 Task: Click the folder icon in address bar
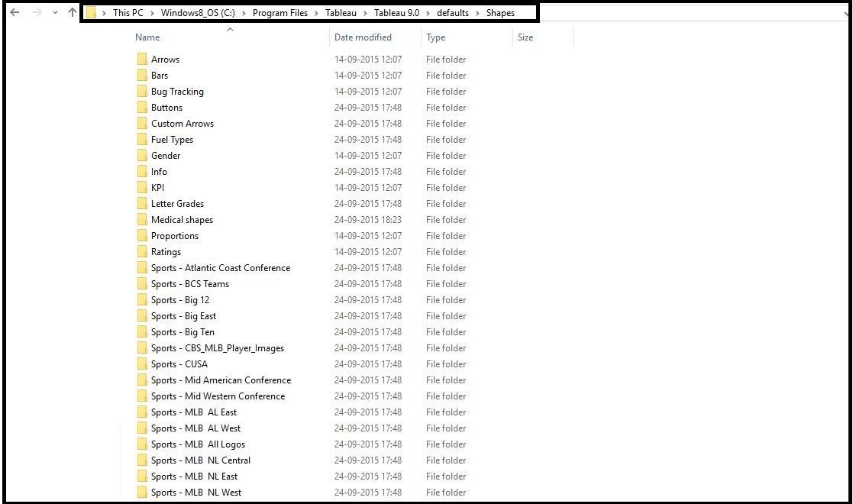pyautogui.click(x=91, y=12)
